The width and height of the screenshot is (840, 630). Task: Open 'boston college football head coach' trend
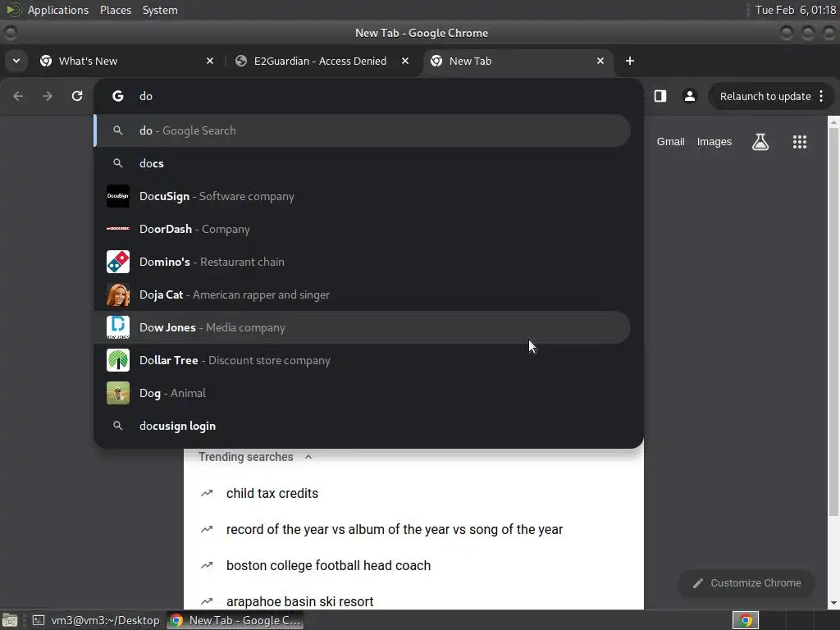(328, 566)
